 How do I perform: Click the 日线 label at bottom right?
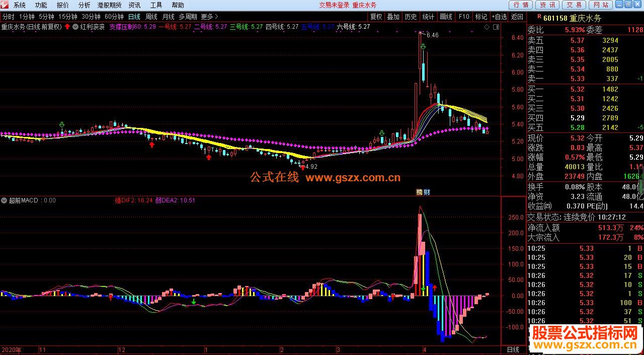[x=513, y=349]
